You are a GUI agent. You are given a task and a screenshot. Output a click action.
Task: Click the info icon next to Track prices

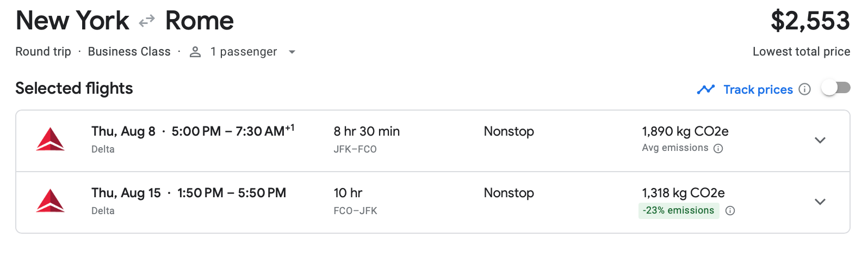804,89
